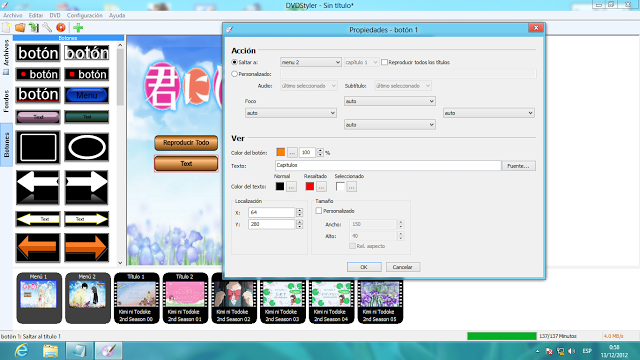
Task: Click the green plus Add file icon
Action: (78, 28)
